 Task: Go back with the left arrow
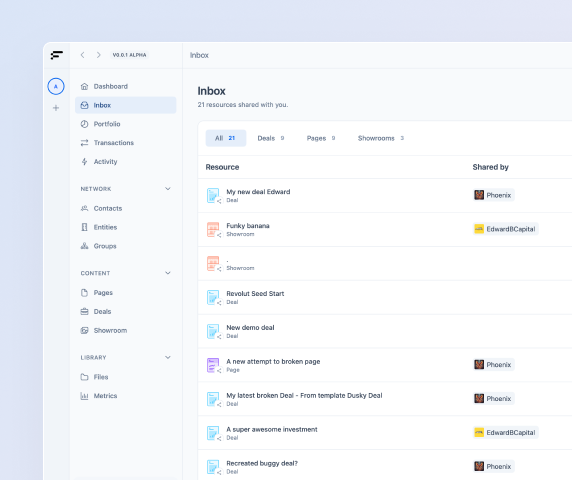(82, 55)
